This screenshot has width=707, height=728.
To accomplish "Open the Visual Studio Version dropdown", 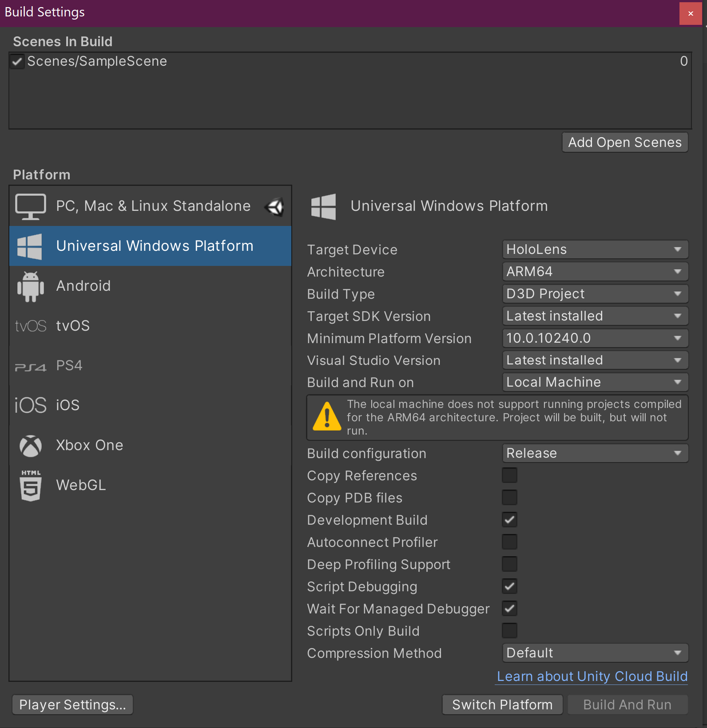I will [x=595, y=360].
